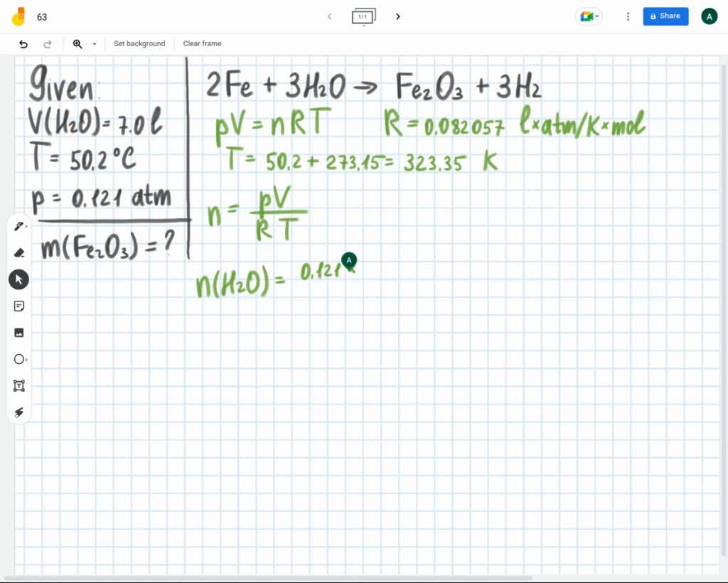This screenshot has height=583, width=728.
Task: Select the Text box tool
Action: click(x=18, y=385)
